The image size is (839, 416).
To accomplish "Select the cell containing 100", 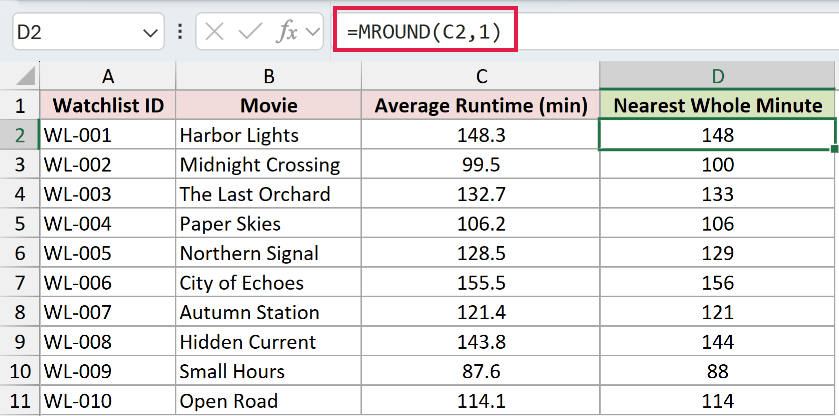I will (x=717, y=164).
